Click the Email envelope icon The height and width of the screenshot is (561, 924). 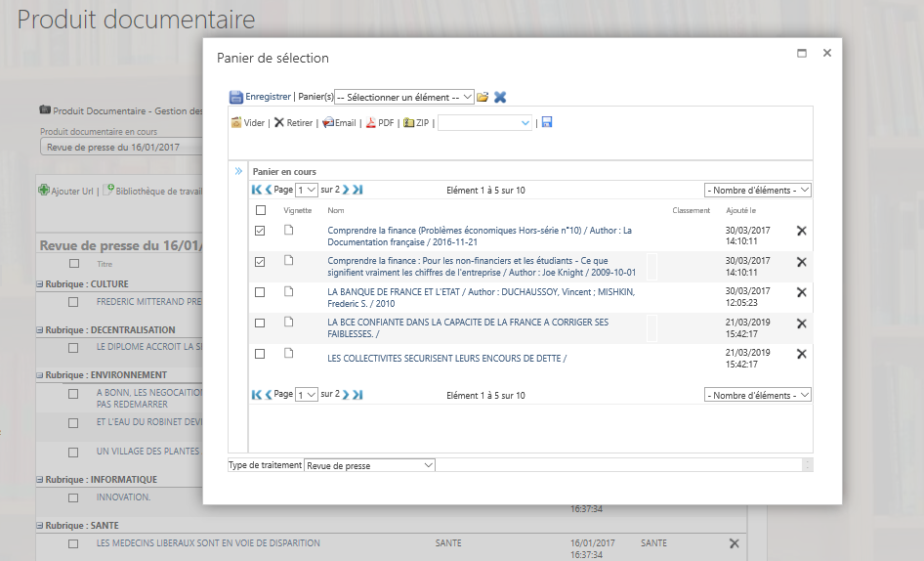(x=327, y=123)
